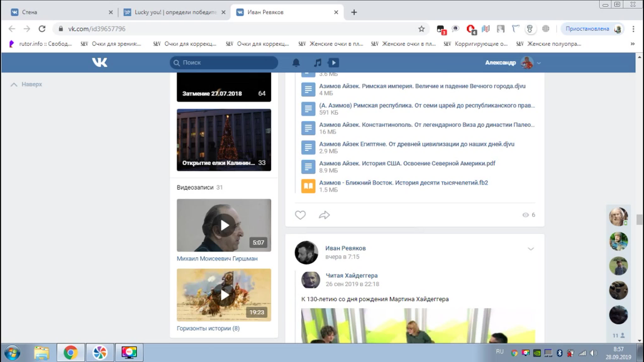Open the Windows Start button
Screen dimensions: 644x362
point(12,353)
